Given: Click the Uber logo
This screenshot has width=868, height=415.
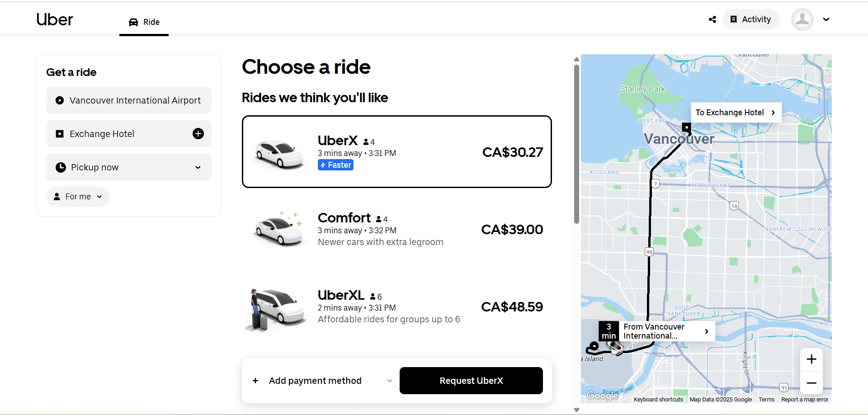Looking at the screenshot, I should point(54,19).
